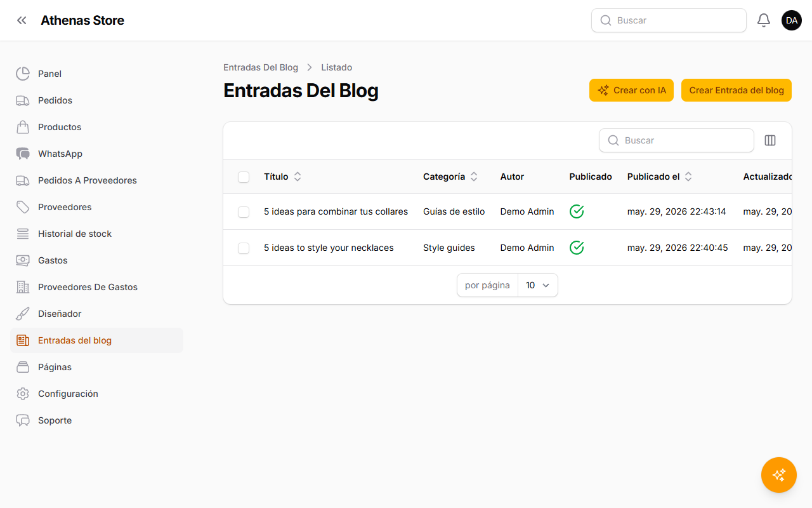This screenshot has height=508, width=812.
Task: Focus the top Buscar search field
Action: 669,20
